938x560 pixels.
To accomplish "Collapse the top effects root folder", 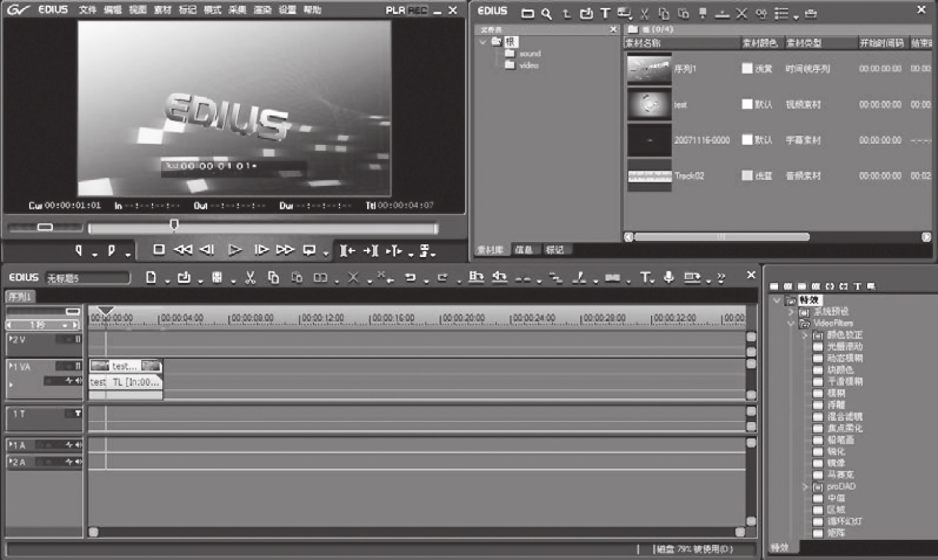I will click(x=777, y=300).
